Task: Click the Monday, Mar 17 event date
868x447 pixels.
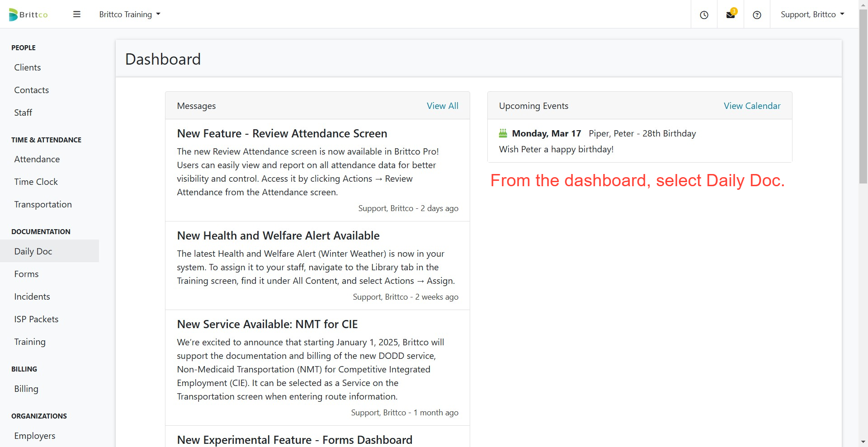Action: tap(547, 133)
